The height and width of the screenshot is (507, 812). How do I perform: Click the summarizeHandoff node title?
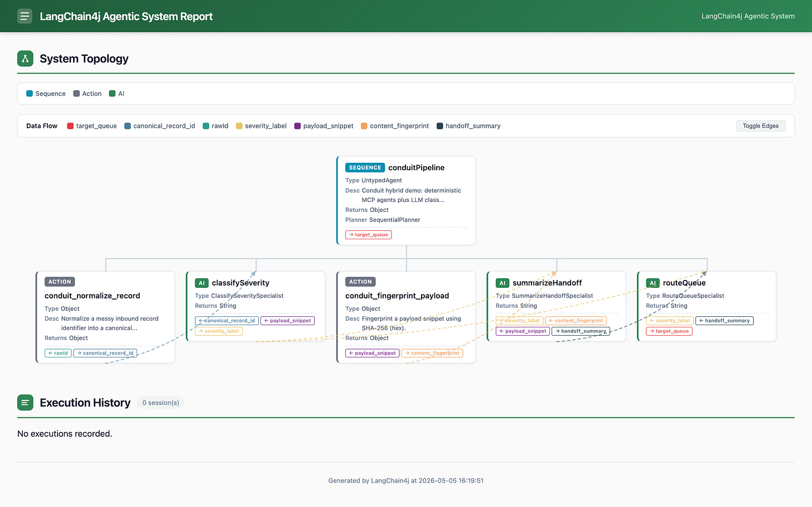547,283
